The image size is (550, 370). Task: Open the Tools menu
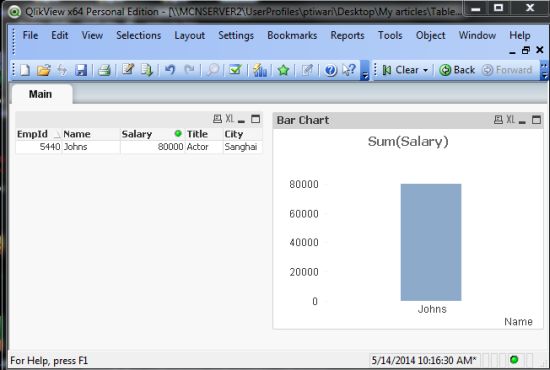pos(390,35)
